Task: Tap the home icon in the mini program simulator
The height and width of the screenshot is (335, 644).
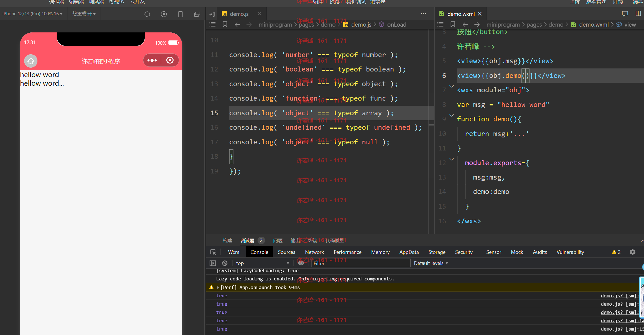Action: [x=31, y=61]
